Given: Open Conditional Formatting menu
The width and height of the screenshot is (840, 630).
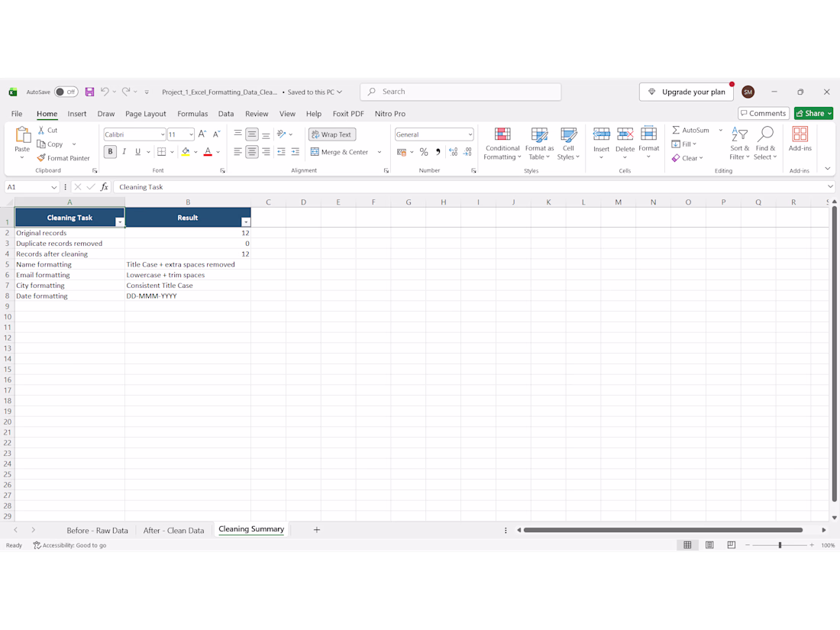Looking at the screenshot, I should pyautogui.click(x=502, y=144).
